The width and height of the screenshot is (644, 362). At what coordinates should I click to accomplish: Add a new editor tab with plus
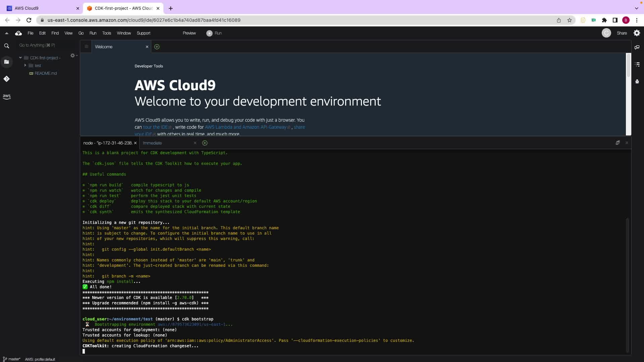[157, 47]
